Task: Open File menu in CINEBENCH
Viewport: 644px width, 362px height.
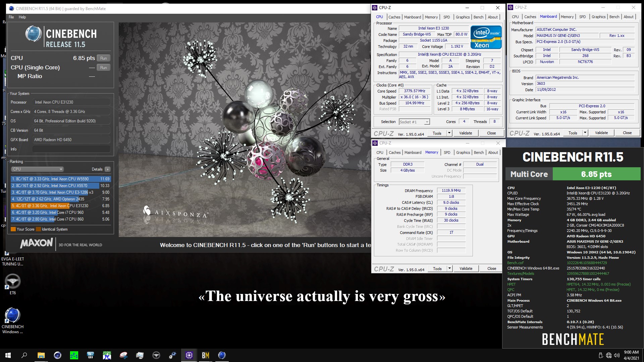Action: 11,17
